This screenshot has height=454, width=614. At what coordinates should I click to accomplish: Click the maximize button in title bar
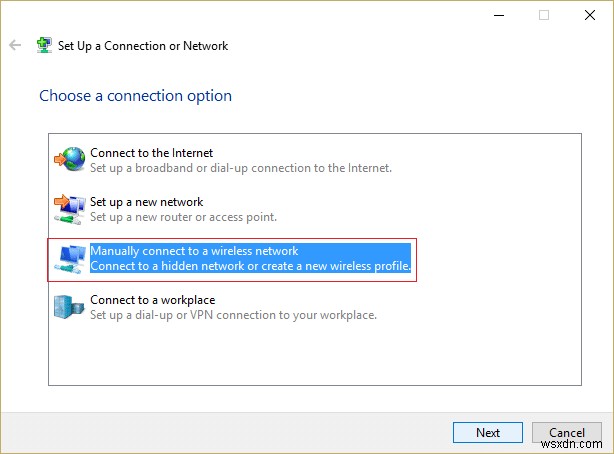click(x=544, y=16)
